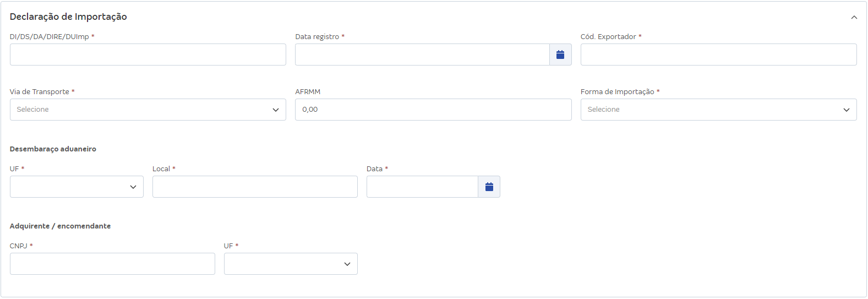This screenshot has height=299, width=868.
Task: Click the Adquirente / encomendante subsection heading
Action: [x=60, y=226]
